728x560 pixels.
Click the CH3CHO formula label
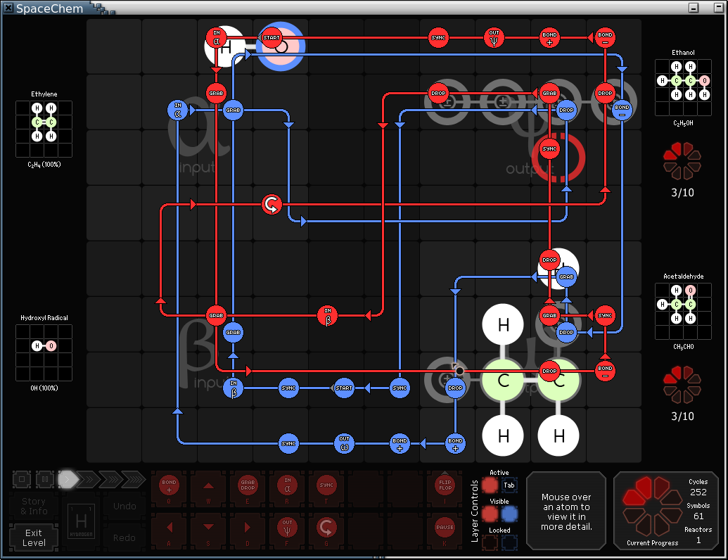(x=684, y=347)
